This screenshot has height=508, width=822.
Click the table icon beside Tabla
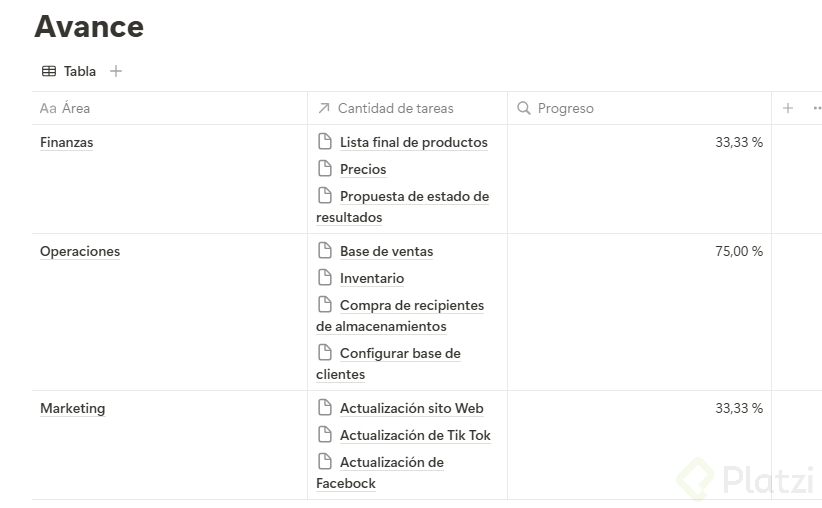pyautogui.click(x=49, y=71)
